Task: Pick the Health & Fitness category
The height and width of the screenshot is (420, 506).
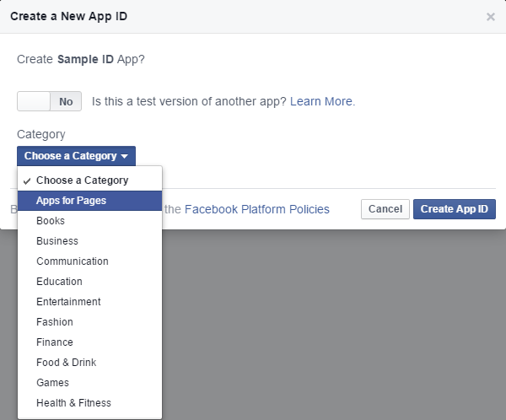Action: coord(89,403)
